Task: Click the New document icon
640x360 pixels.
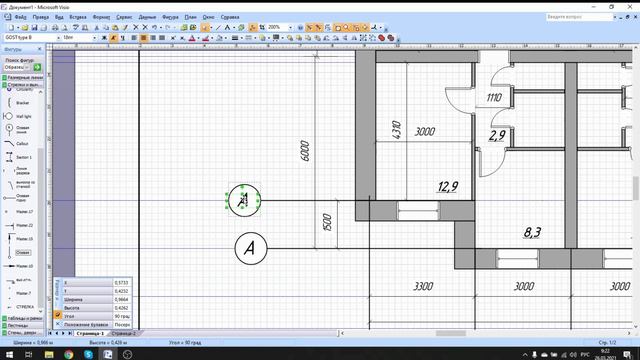Action: (11, 28)
